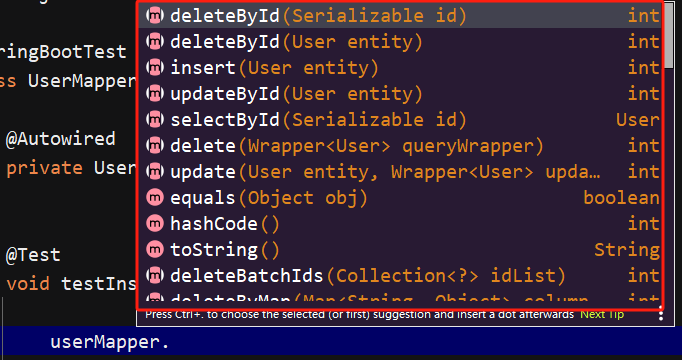
Task: Select update(User entity, Wrapper<User>) suggestion
Action: point(400,172)
